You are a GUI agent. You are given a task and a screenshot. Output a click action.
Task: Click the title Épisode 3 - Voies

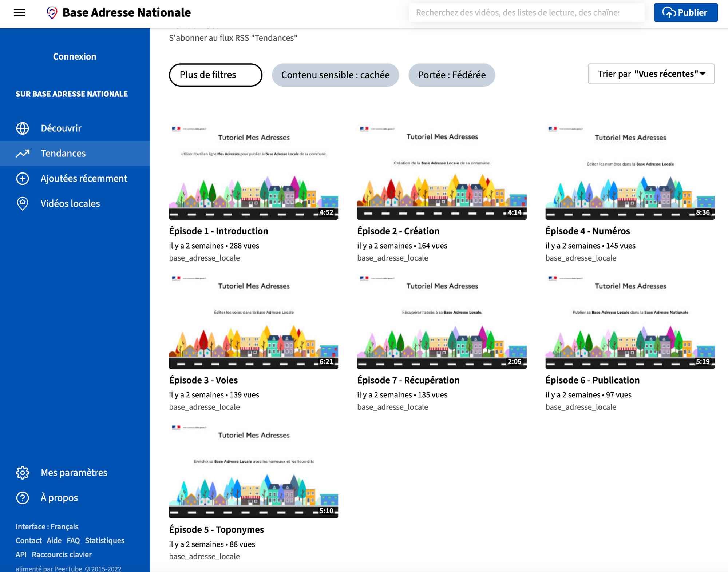tap(203, 380)
